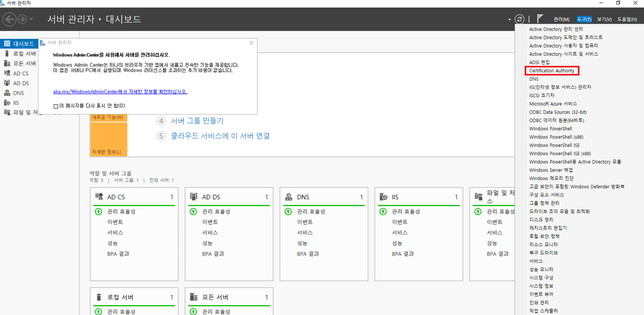This screenshot has height=315, width=644.
Task: Select 레지스트리 편집기 menu item
Action: pos(548,228)
